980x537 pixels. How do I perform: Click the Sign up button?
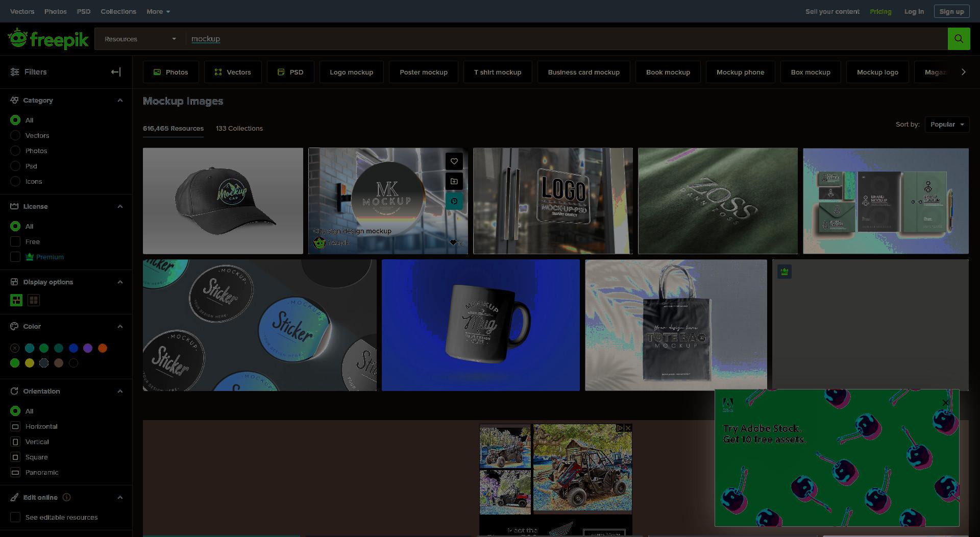(x=951, y=11)
